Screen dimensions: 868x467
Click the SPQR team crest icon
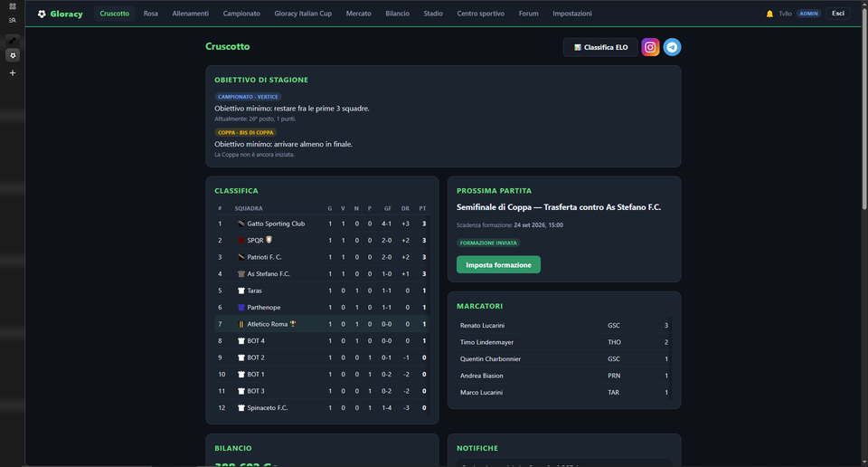tap(241, 241)
